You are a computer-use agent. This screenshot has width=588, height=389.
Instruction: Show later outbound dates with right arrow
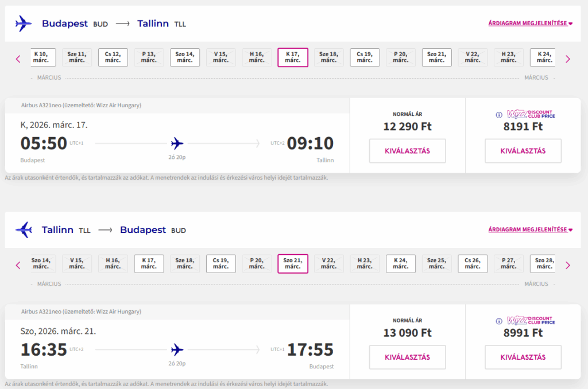(x=568, y=59)
